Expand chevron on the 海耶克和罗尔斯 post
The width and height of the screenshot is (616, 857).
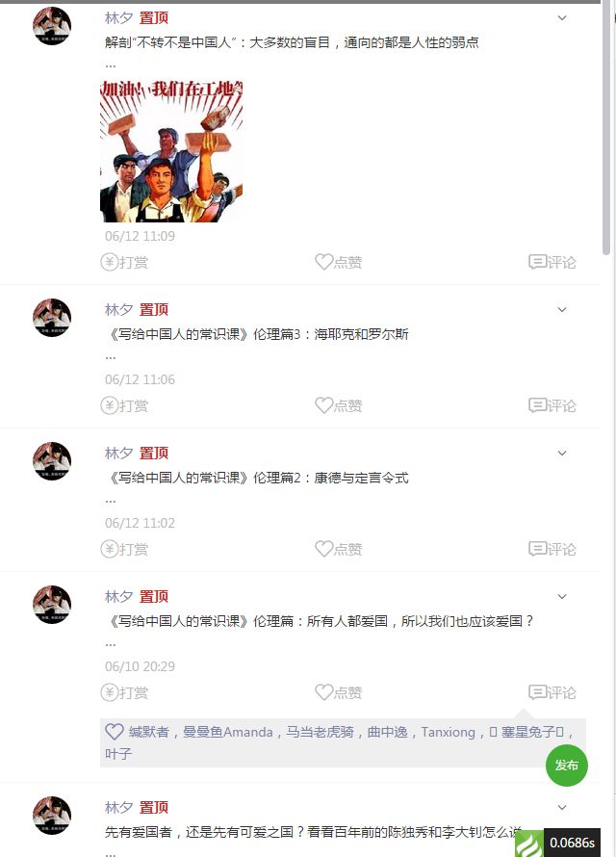(562, 310)
